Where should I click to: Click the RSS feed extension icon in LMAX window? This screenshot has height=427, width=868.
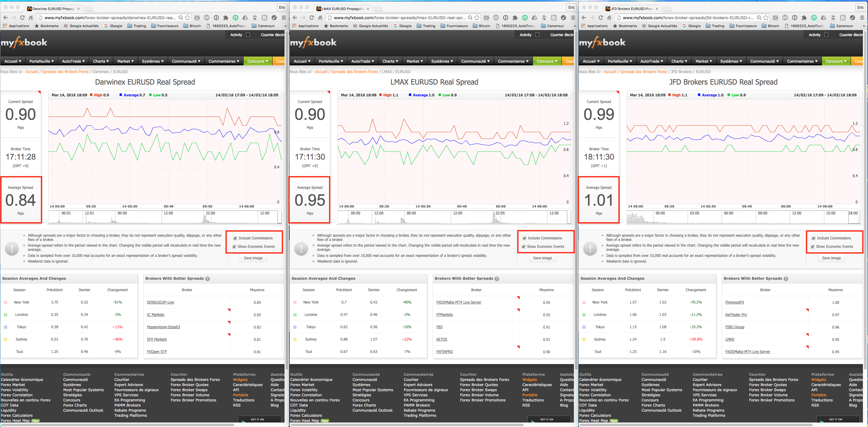(x=554, y=17)
